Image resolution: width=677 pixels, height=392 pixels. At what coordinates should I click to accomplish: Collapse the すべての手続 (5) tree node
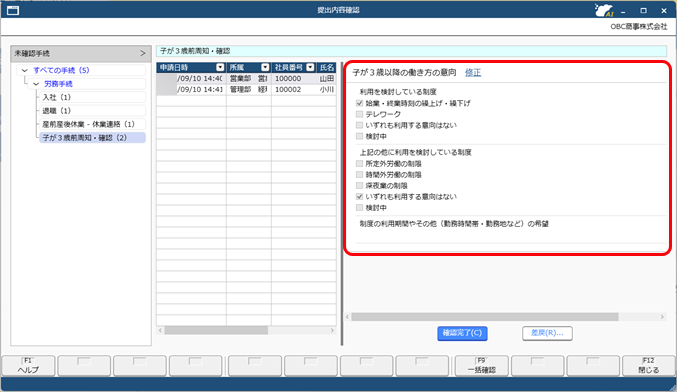25,70
